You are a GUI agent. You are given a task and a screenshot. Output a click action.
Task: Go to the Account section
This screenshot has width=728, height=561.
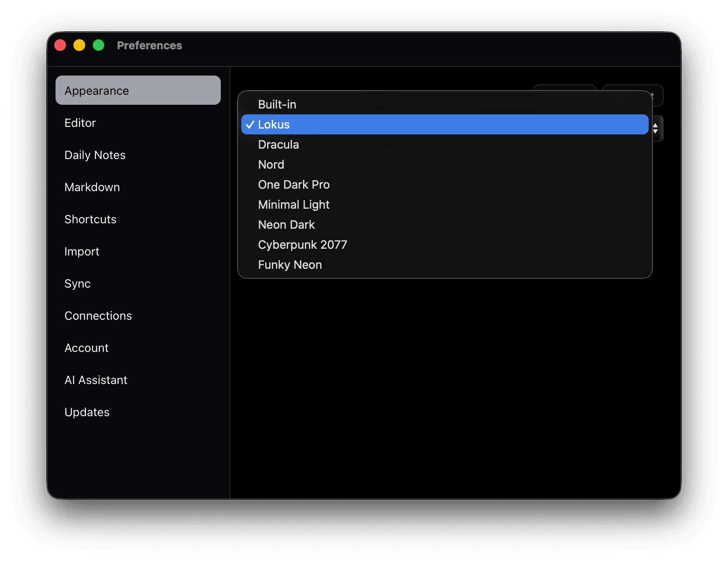point(86,348)
